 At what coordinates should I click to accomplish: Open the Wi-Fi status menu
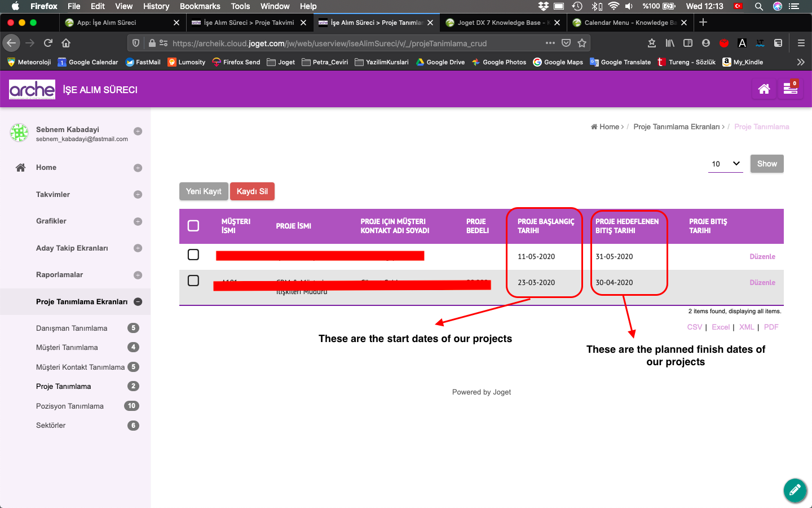pyautogui.click(x=614, y=6)
